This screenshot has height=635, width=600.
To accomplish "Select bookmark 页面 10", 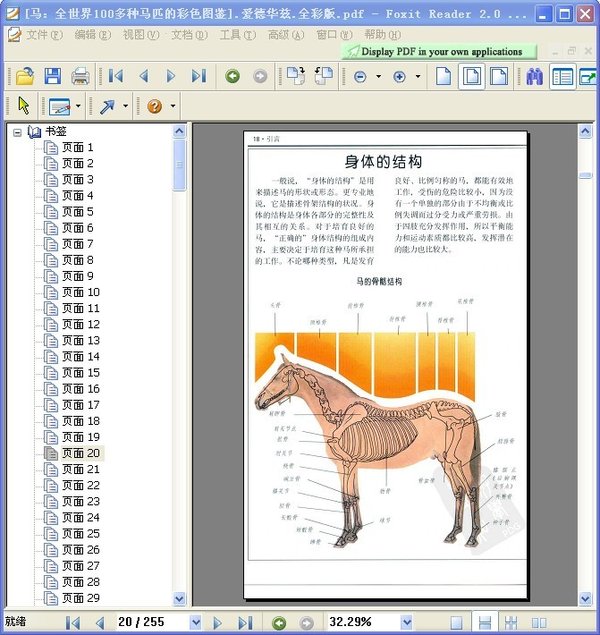I will [x=81, y=292].
